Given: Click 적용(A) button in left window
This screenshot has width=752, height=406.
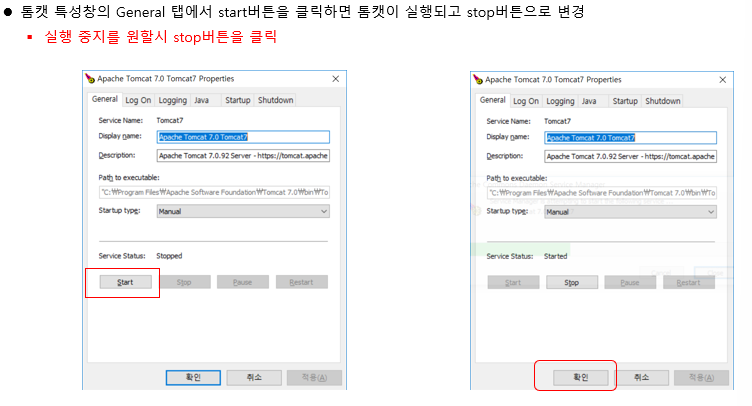Looking at the screenshot, I should (315, 378).
